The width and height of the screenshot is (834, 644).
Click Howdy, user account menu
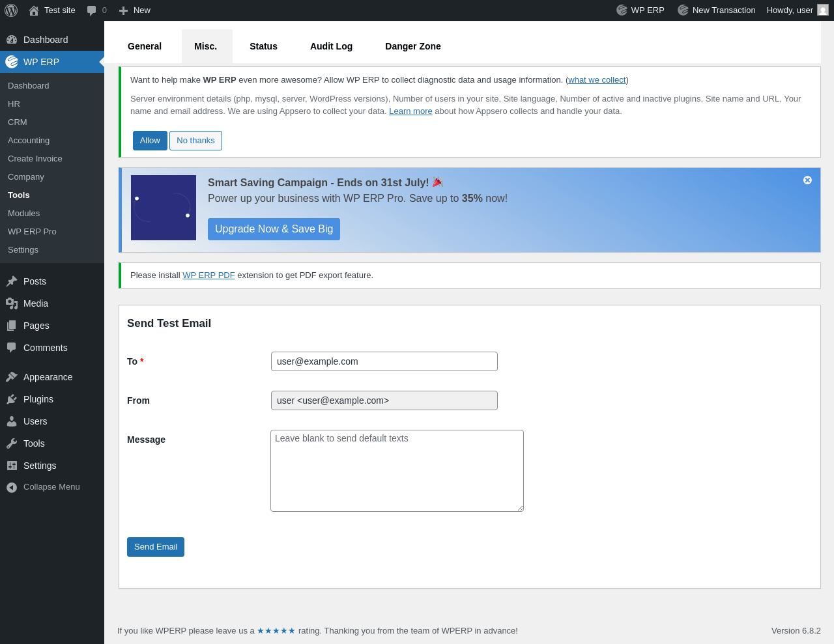click(798, 10)
